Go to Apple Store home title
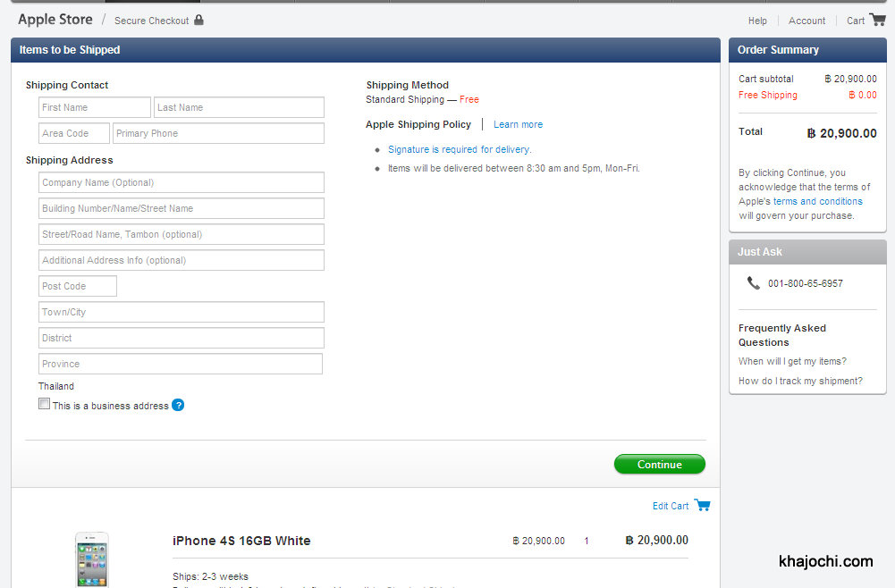Image resolution: width=895 pixels, height=588 pixels. click(55, 20)
